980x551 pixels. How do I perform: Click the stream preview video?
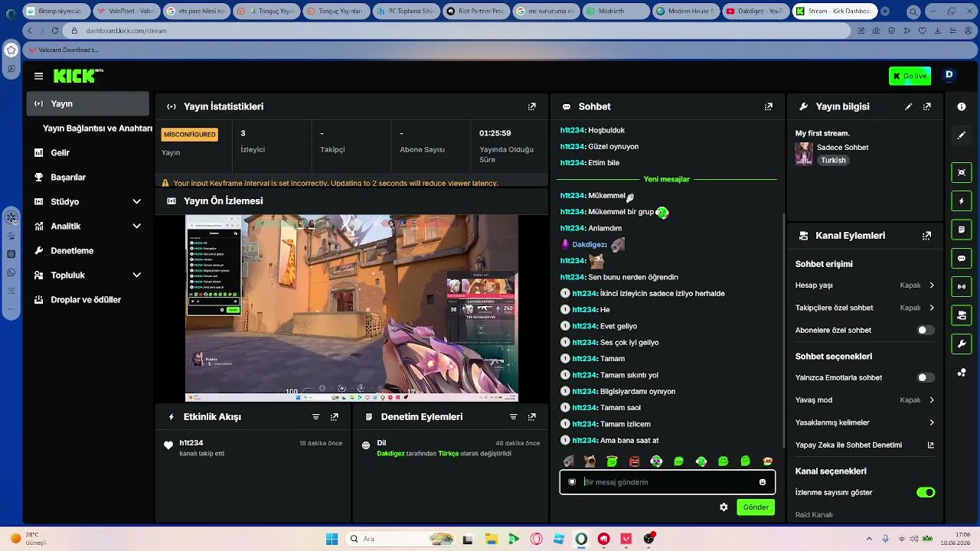pyautogui.click(x=351, y=308)
